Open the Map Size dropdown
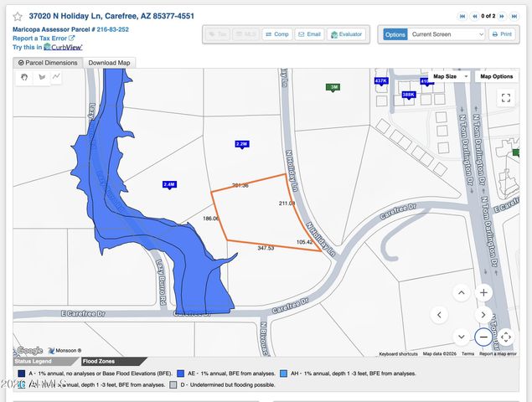532x402 pixels. pyautogui.click(x=448, y=76)
